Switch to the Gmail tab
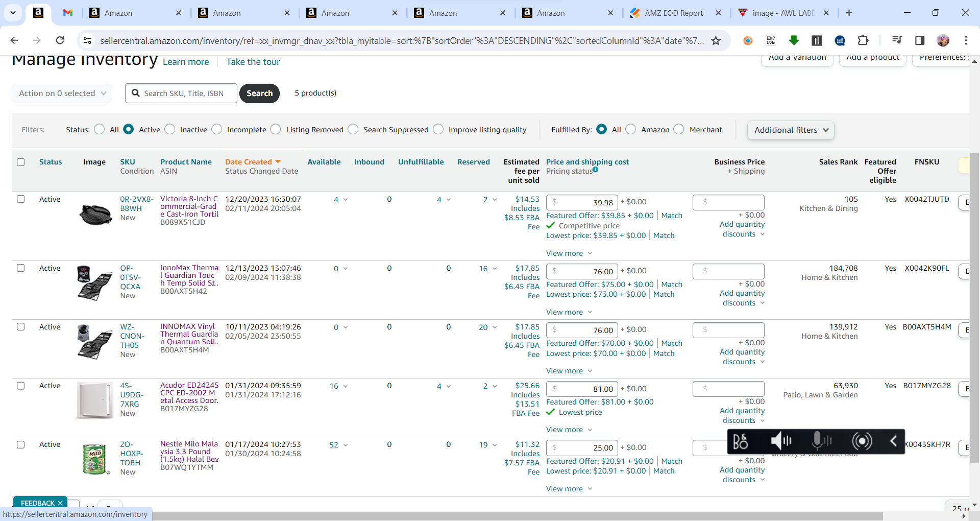Viewport: 980px width, 521px height. click(68, 13)
